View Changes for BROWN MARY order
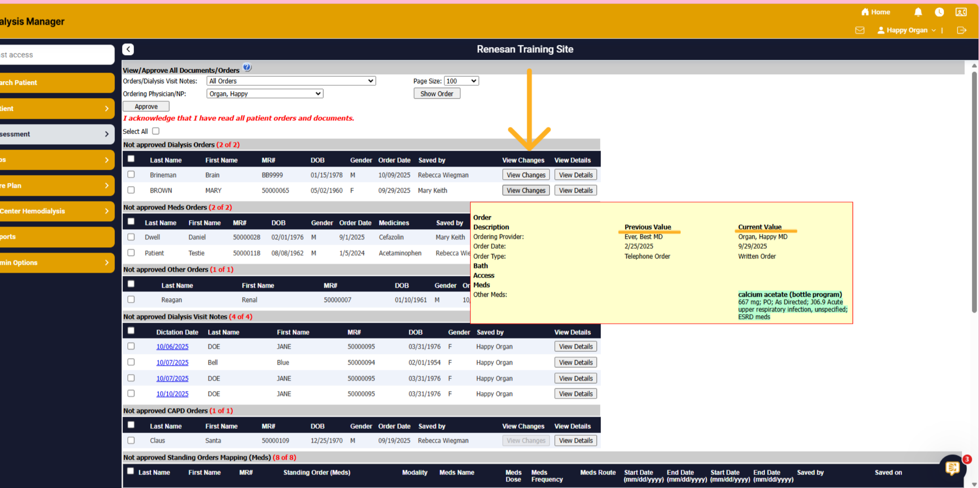Image resolution: width=980 pixels, height=488 pixels. click(x=526, y=190)
